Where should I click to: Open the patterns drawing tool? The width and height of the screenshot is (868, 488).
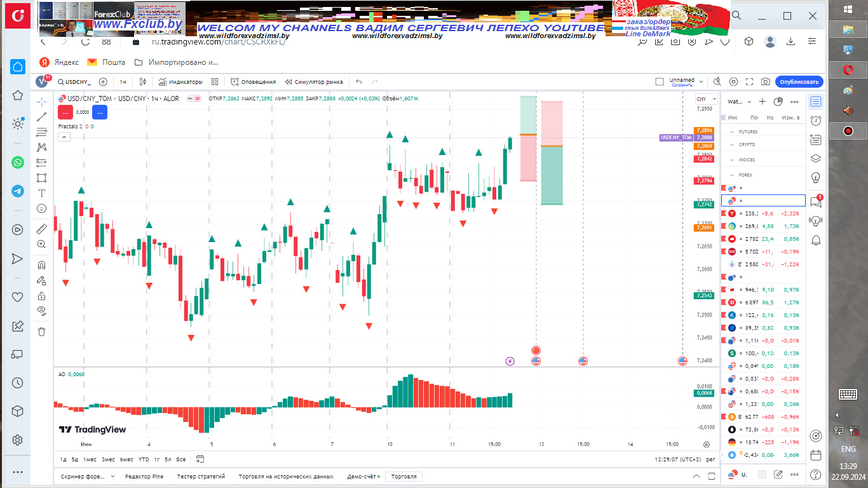pyautogui.click(x=41, y=147)
